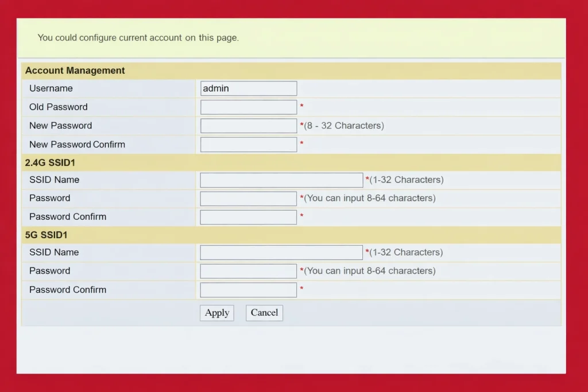Select the 5G Password Confirm input box

248,290
